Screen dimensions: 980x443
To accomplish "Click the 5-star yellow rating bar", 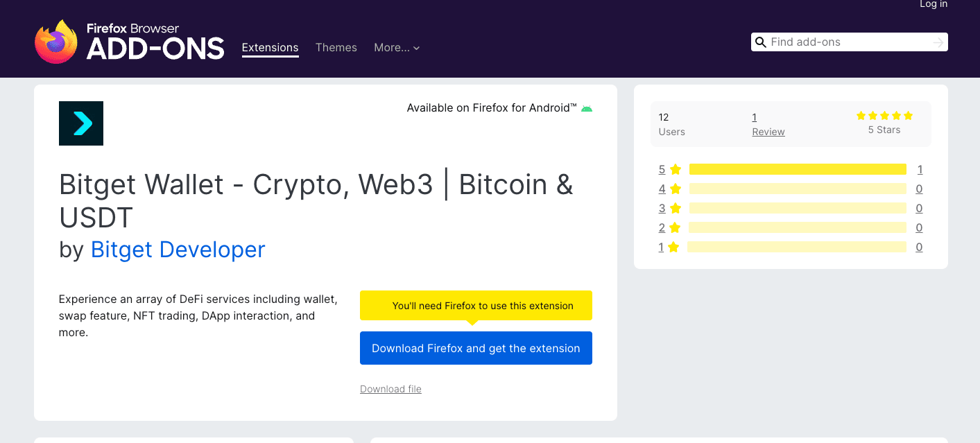I will (x=798, y=169).
